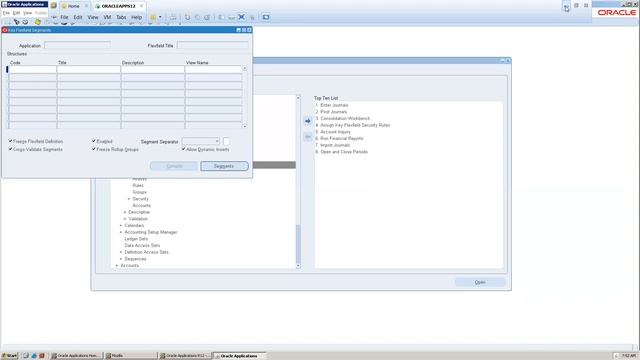Click the small field beside Segment Separator
The height and width of the screenshot is (360, 640).
[x=226, y=141]
